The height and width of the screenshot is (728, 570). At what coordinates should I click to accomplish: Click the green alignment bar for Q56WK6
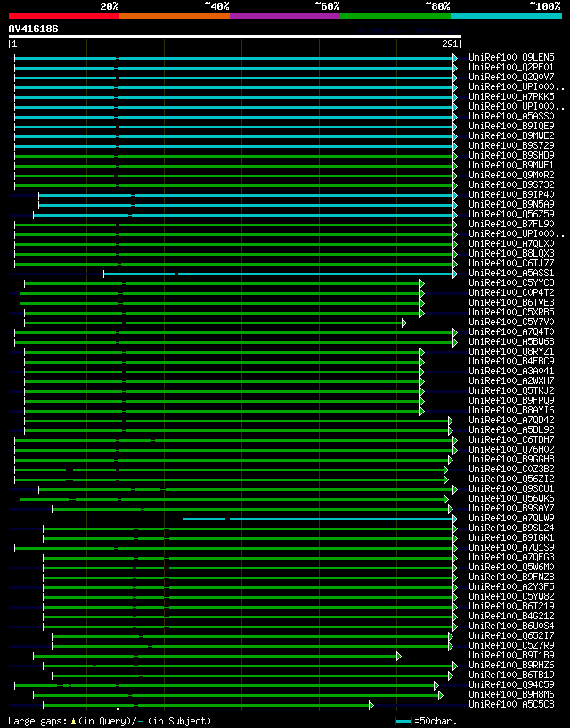tap(232, 499)
